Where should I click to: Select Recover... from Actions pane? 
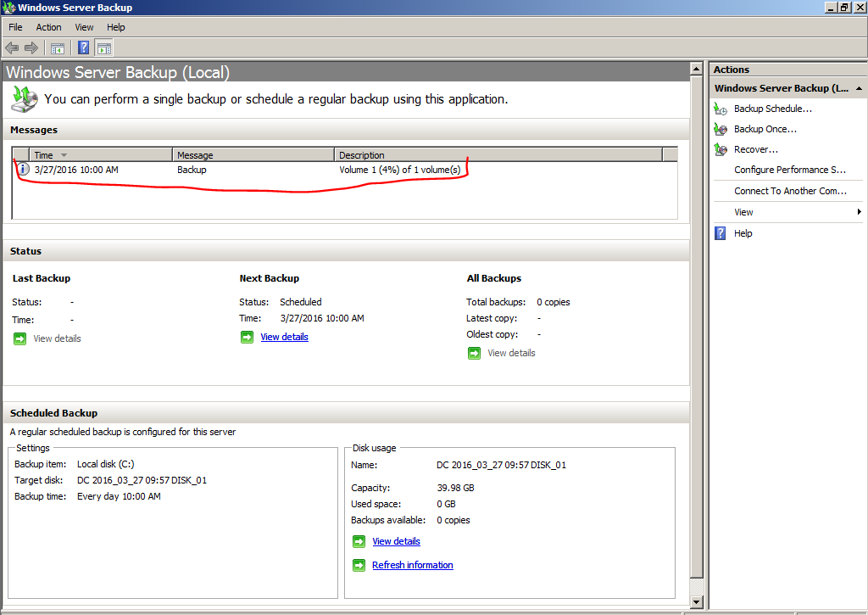[755, 149]
